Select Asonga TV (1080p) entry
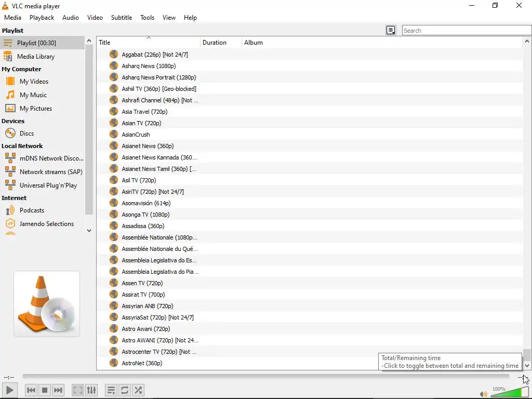Viewport: 532px width, 399px height. pyautogui.click(x=145, y=215)
